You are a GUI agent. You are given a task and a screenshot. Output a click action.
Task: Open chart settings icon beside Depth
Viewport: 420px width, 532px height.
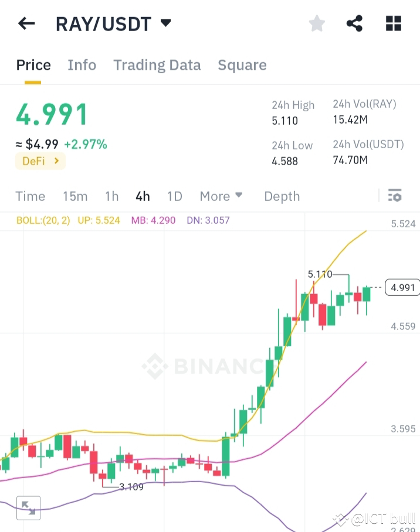coord(395,196)
